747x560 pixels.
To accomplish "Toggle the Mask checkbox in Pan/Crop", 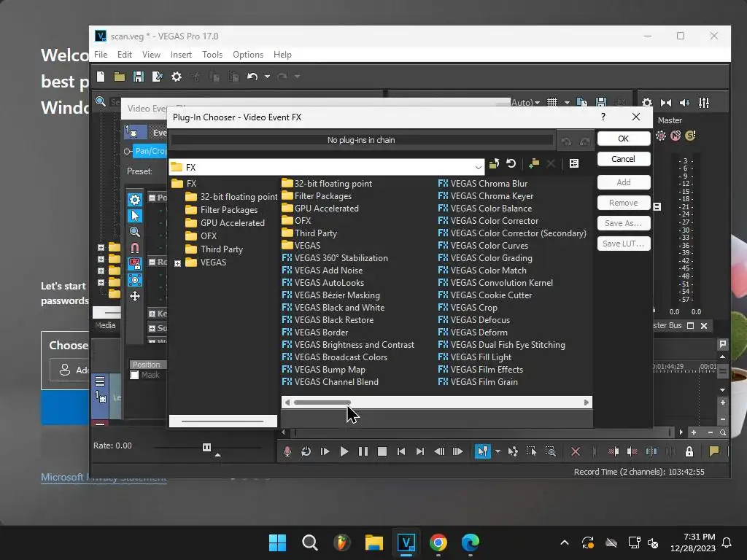I will [x=134, y=376].
